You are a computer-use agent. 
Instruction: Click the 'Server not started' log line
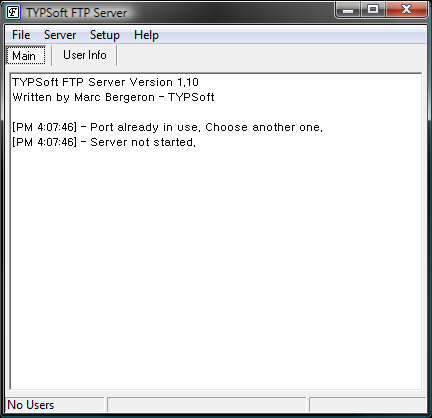(104, 142)
